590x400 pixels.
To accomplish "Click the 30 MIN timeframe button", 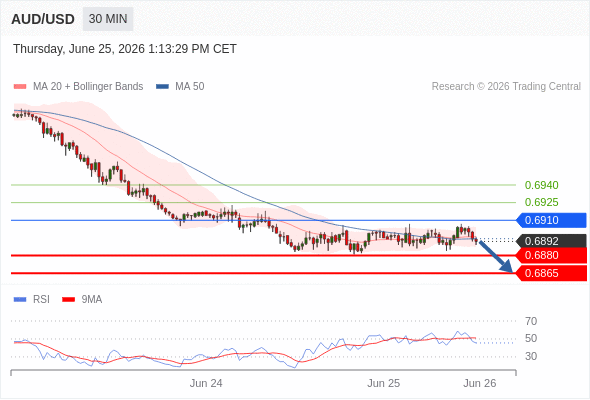I will point(108,19).
